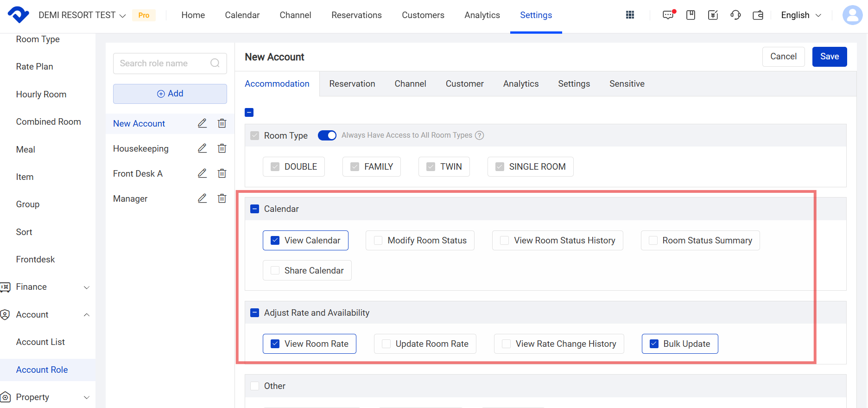Click the headset support icon
The width and height of the screenshot is (868, 408).
click(735, 15)
